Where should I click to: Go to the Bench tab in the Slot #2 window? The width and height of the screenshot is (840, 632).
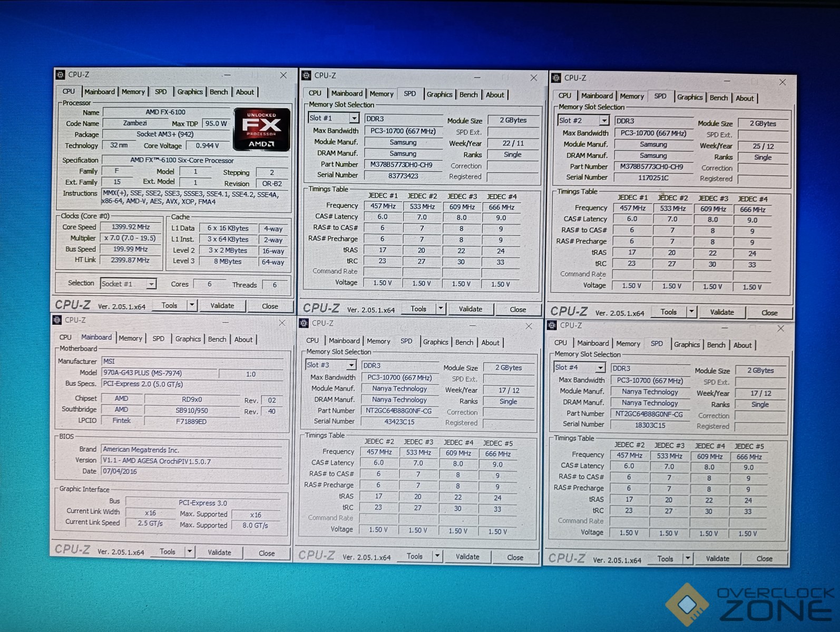click(x=718, y=97)
